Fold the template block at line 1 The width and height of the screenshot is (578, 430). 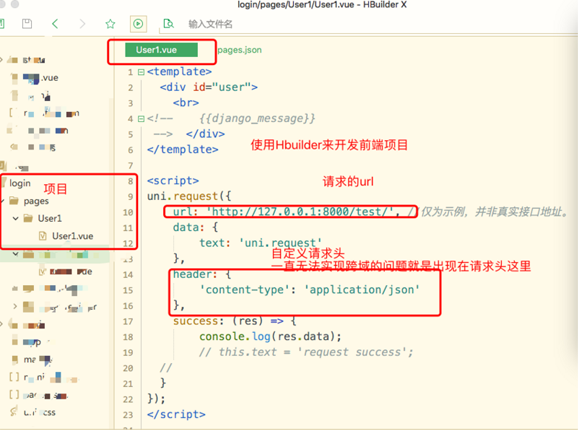coord(141,72)
